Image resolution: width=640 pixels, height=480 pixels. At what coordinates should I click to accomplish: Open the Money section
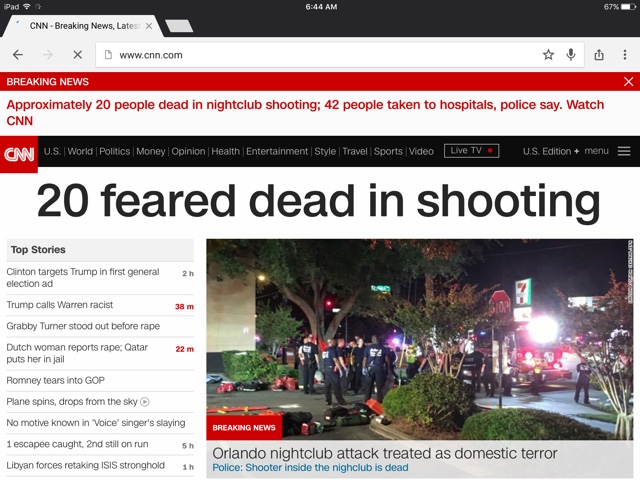(x=151, y=151)
